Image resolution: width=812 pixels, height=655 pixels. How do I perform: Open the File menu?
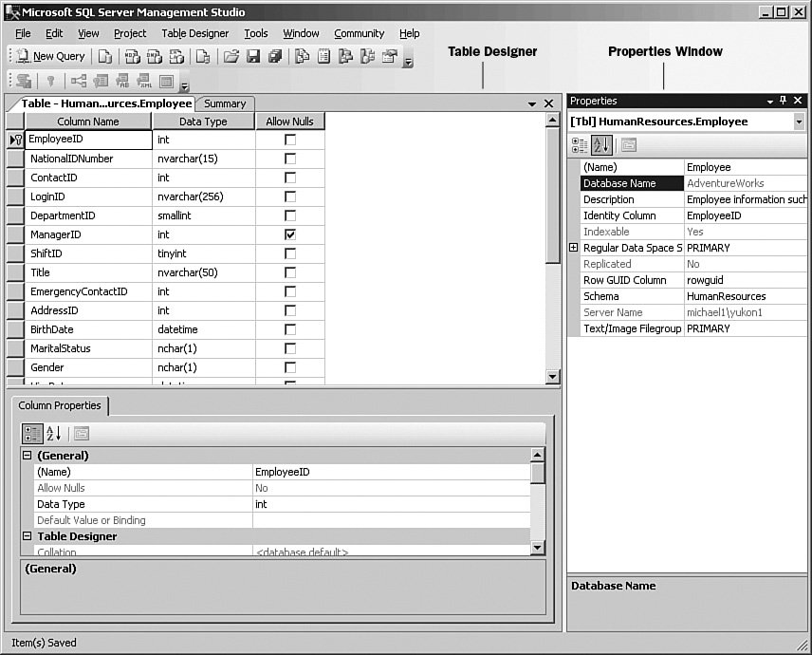point(23,33)
